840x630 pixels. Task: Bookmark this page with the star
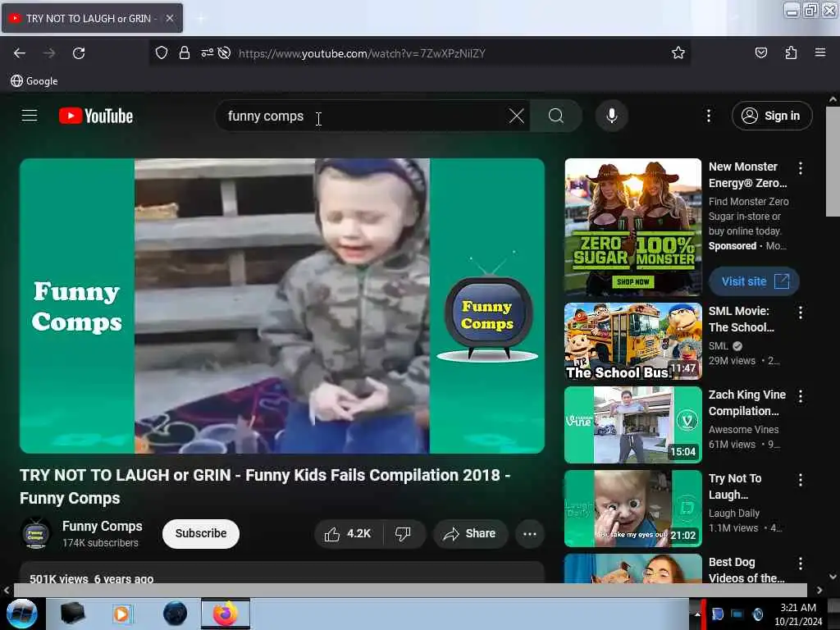pyautogui.click(x=678, y=52)
